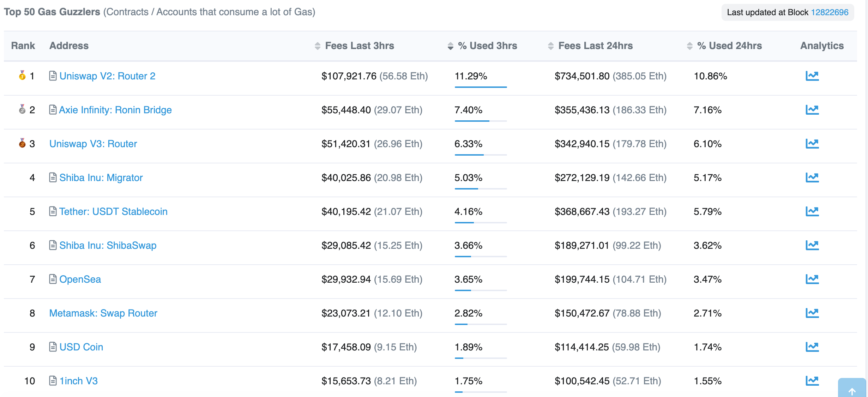Click the 6.33% usage progress bar

click(x=481, y=155)
